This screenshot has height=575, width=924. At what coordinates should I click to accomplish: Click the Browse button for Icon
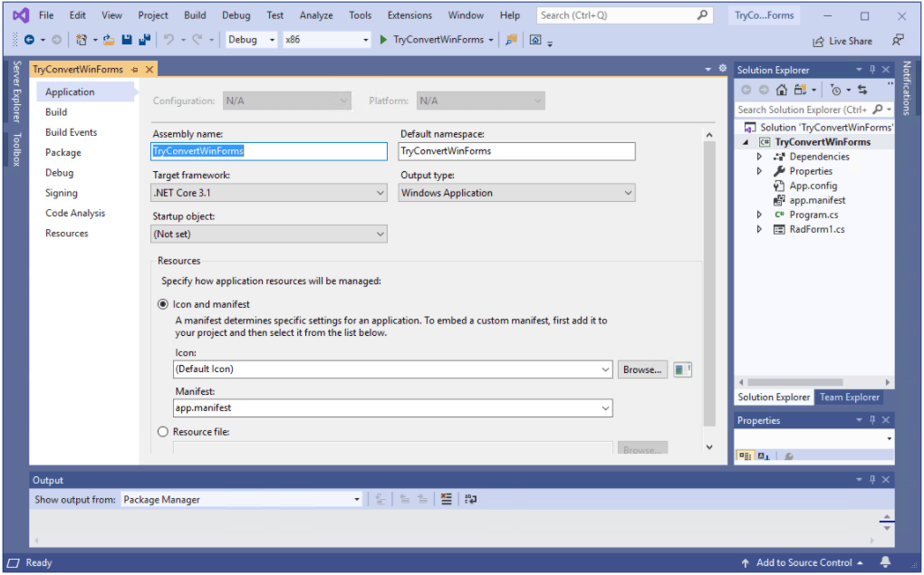click(642, 369)
